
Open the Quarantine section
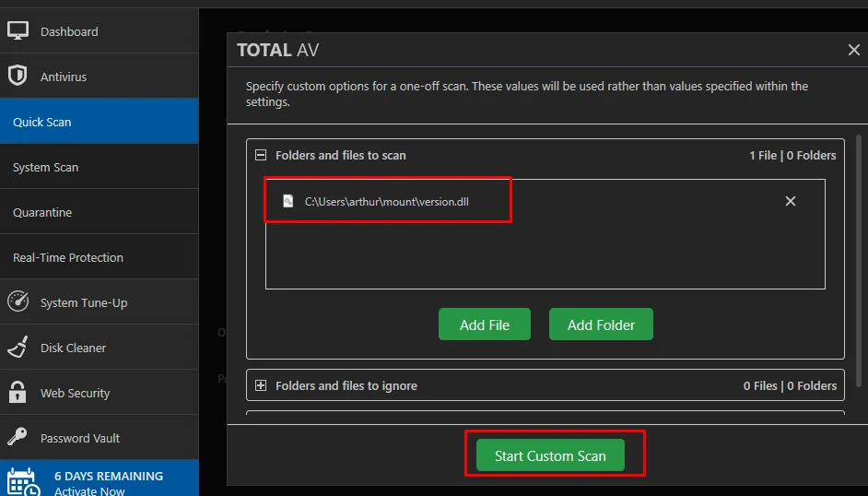point(100,212)
